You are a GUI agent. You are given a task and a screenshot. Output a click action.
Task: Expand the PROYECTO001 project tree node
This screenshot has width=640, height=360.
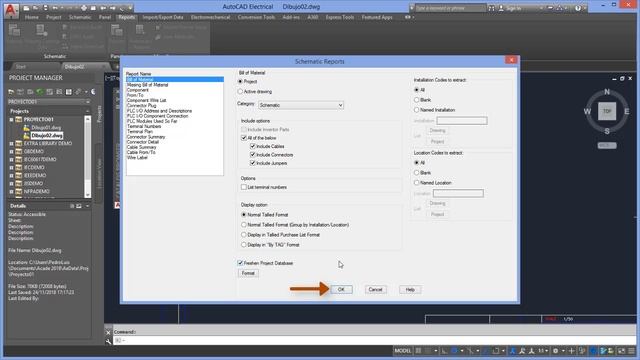click(11, 120)
